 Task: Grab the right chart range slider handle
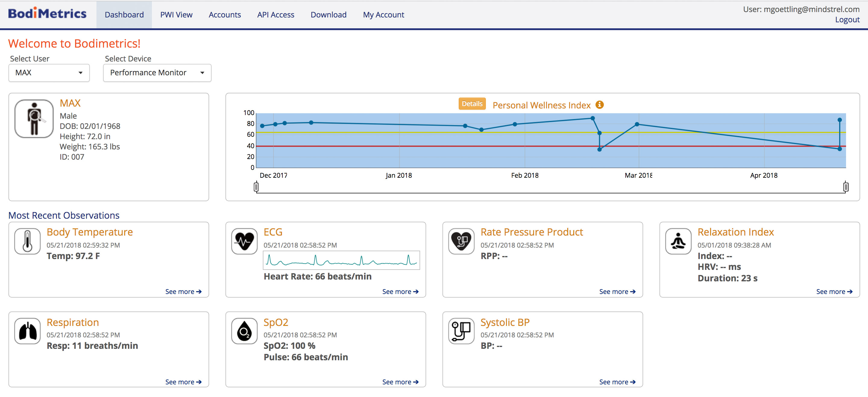click(846, 186)
